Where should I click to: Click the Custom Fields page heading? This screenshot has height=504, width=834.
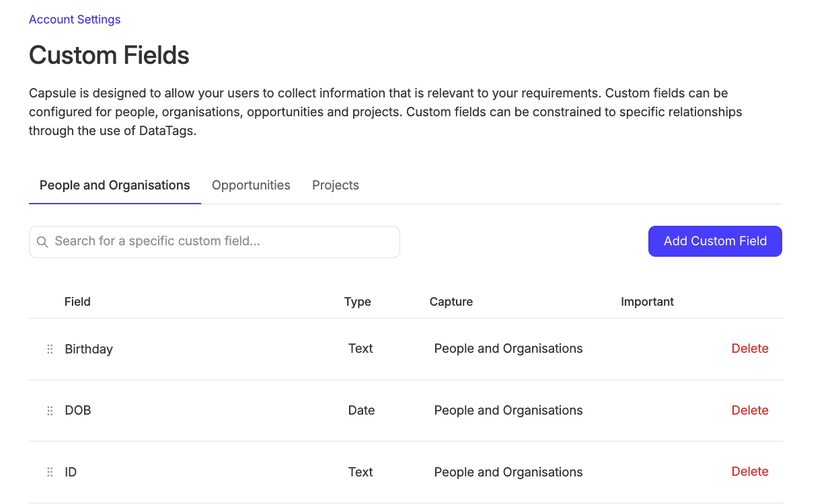(109, 55)
